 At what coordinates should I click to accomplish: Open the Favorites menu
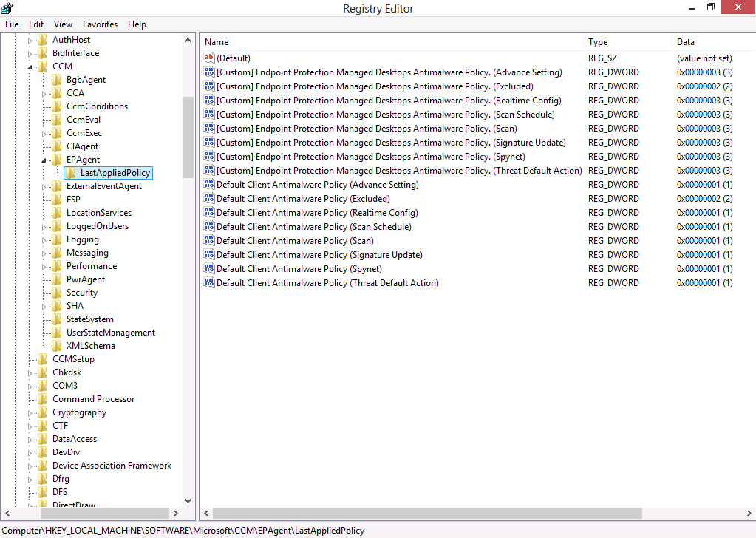tap(101, 24)
